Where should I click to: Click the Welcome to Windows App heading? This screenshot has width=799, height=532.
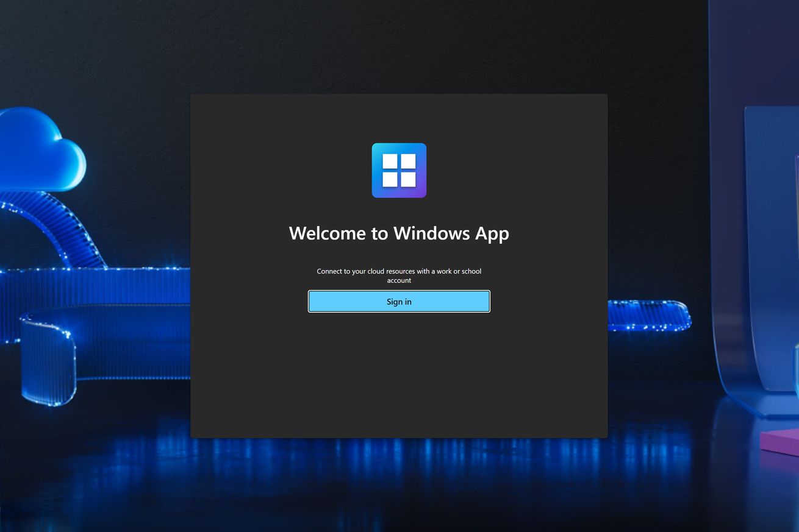click(399, 233)
